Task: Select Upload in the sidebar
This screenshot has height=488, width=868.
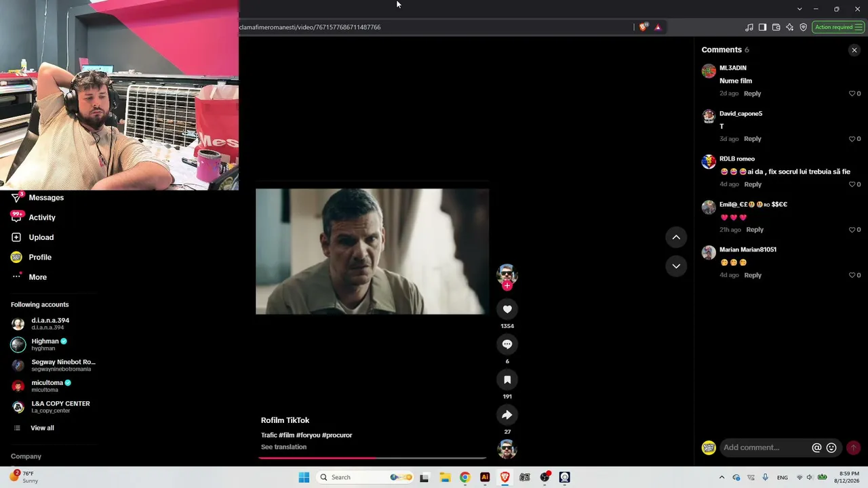Action: (41, 237)
